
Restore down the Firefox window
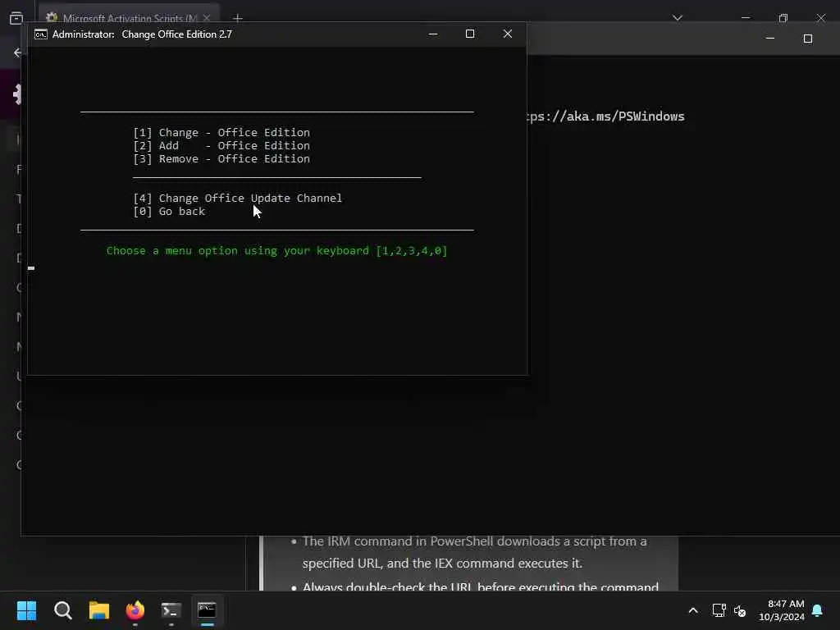coord(783,18)
